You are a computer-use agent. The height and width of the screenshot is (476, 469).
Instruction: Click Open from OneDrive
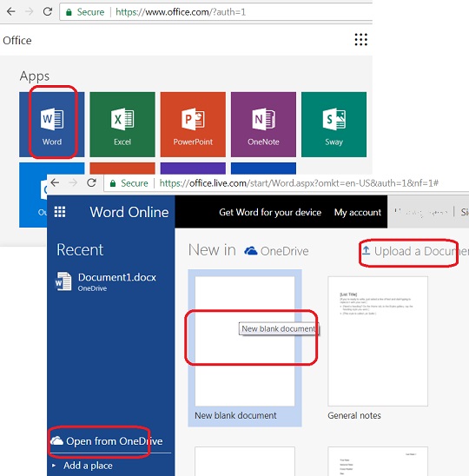[x=107, y=440]
